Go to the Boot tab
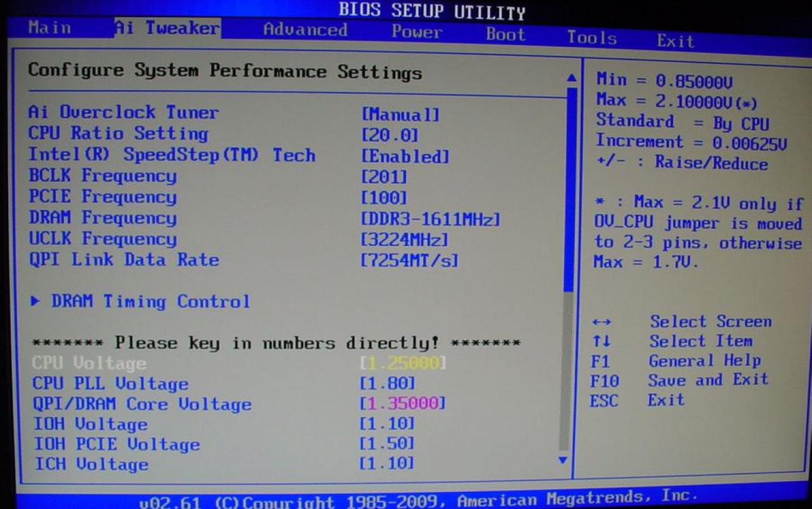812x509 pixels. pos(506,34)
